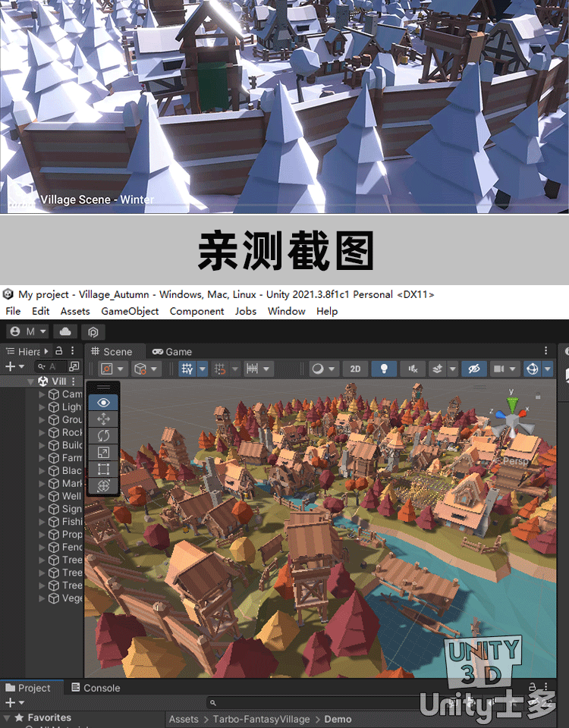This screenshot has height=728, width=569.
Task: Click the Cam object cube icon
Action: tap(54, 394)
